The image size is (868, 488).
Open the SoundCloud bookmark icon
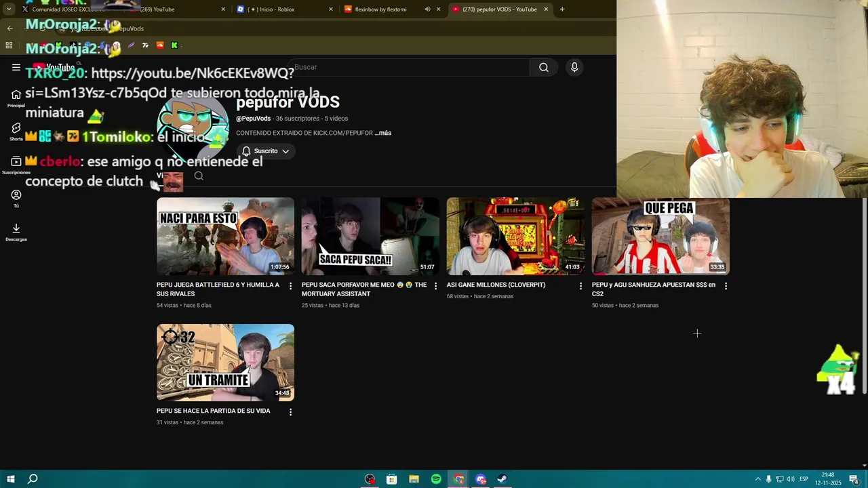tap(160, 45)
